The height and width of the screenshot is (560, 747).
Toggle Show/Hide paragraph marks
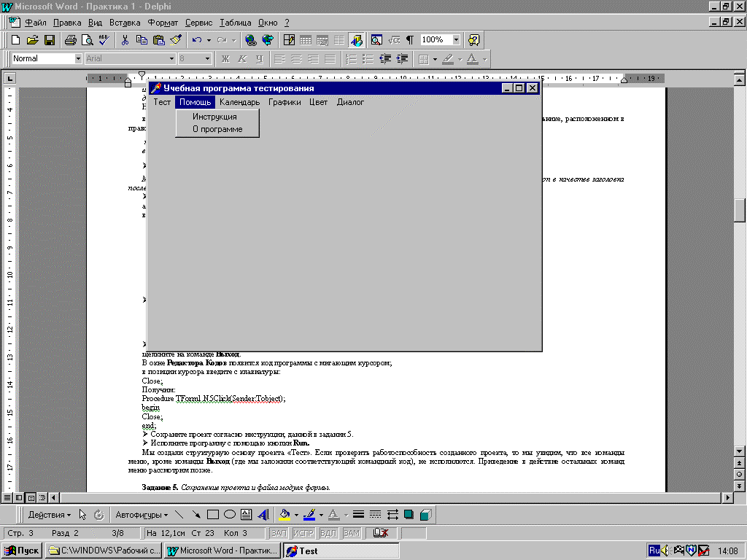410,40
